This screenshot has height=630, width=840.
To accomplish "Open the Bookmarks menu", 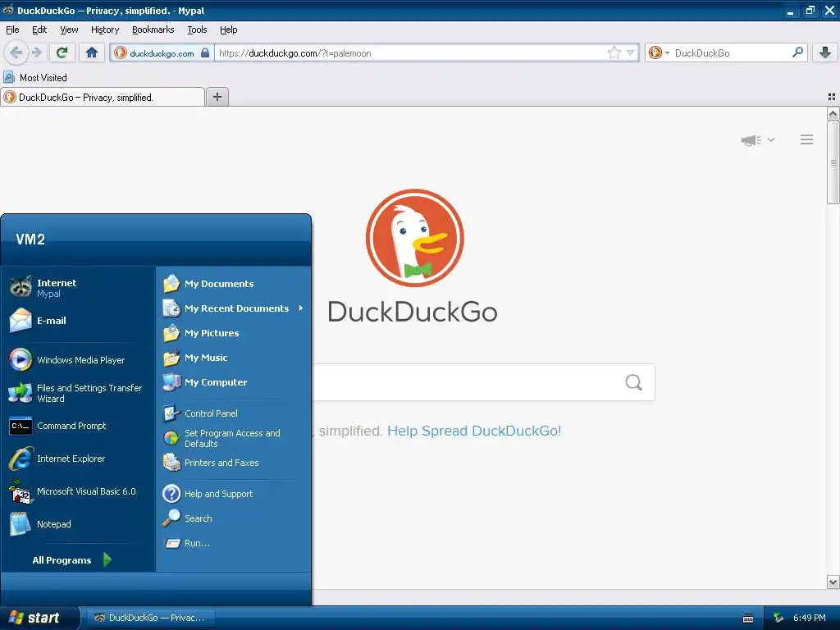I will tap(153, 30).
